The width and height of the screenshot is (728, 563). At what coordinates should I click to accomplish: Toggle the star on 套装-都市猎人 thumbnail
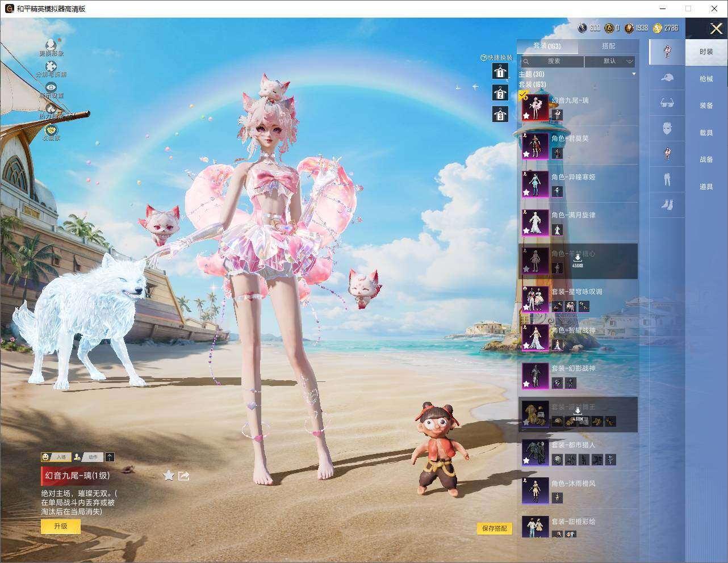coord(526,460)
